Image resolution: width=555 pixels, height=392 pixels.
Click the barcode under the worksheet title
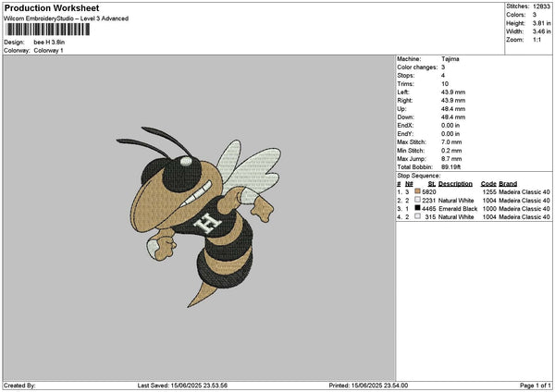(47, 30)
